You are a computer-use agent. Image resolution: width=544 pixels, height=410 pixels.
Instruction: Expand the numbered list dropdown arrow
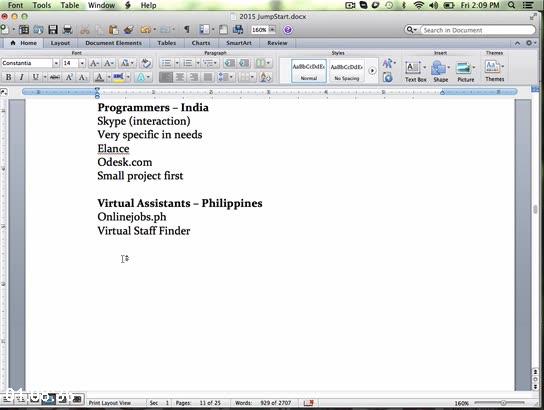(198, 63)
